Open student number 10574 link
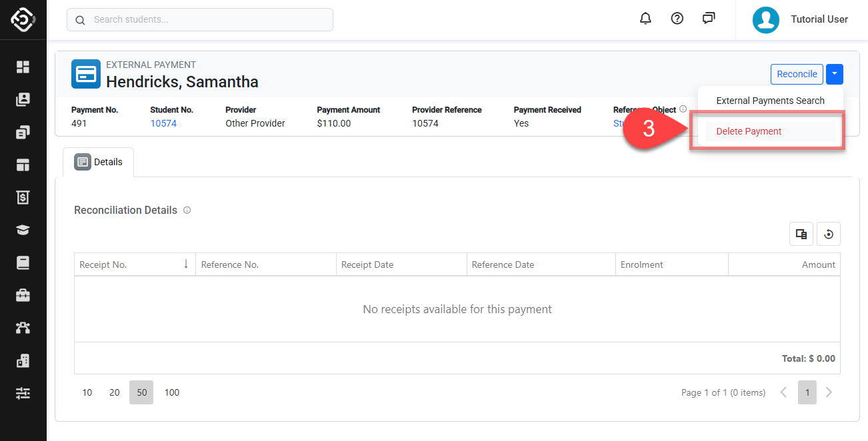Viewport: 868px width, 441px height. click(x=163, y=123)
